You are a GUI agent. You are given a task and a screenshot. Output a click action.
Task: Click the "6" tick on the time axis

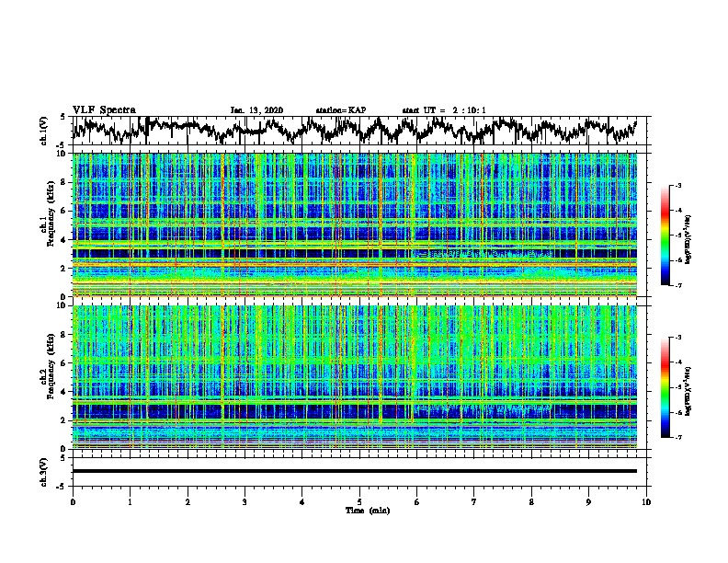(417, 502)
